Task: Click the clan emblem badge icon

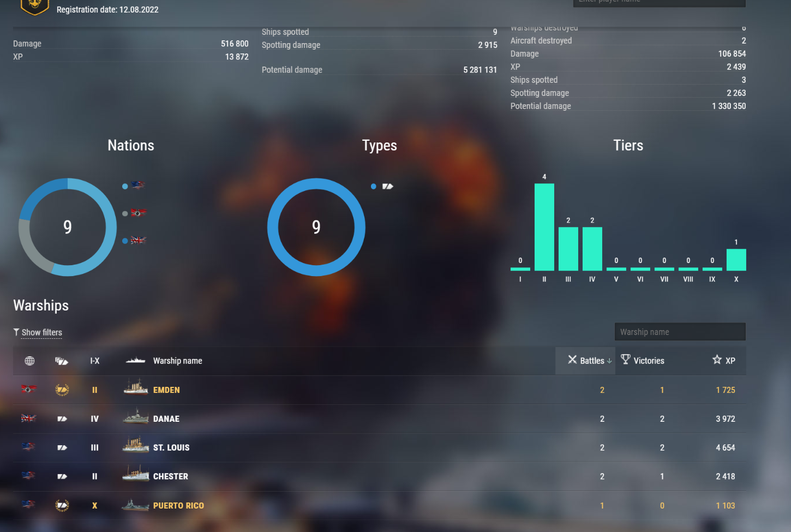Action: (34, 7)
